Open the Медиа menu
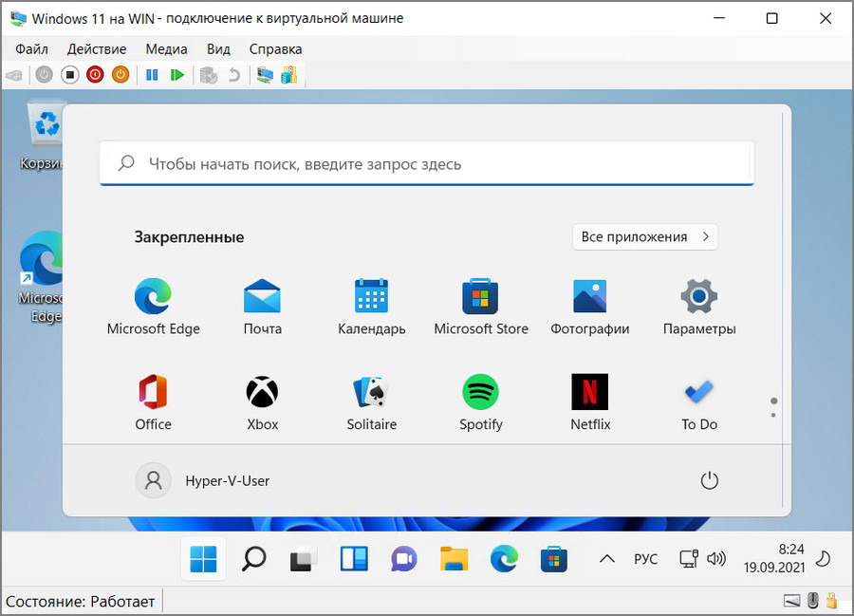 (x=167, y=49)
